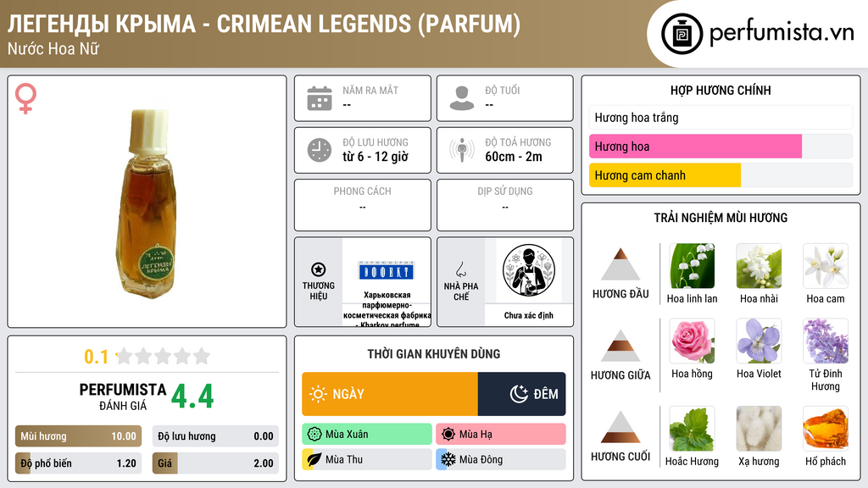Click the Trải nghiệm mùi hương heading

click(721, 218)
